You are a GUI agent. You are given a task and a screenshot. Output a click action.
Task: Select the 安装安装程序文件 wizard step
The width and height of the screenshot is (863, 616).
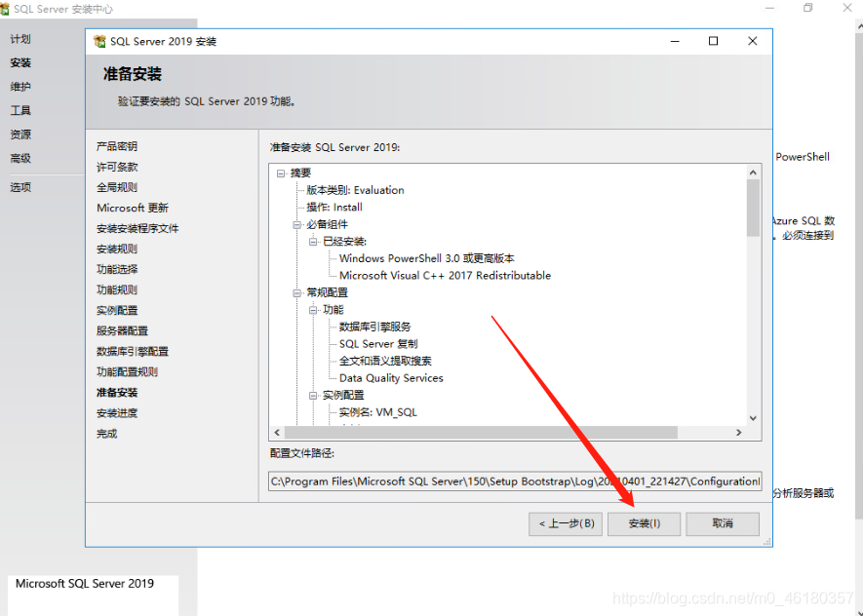[137, 228]
